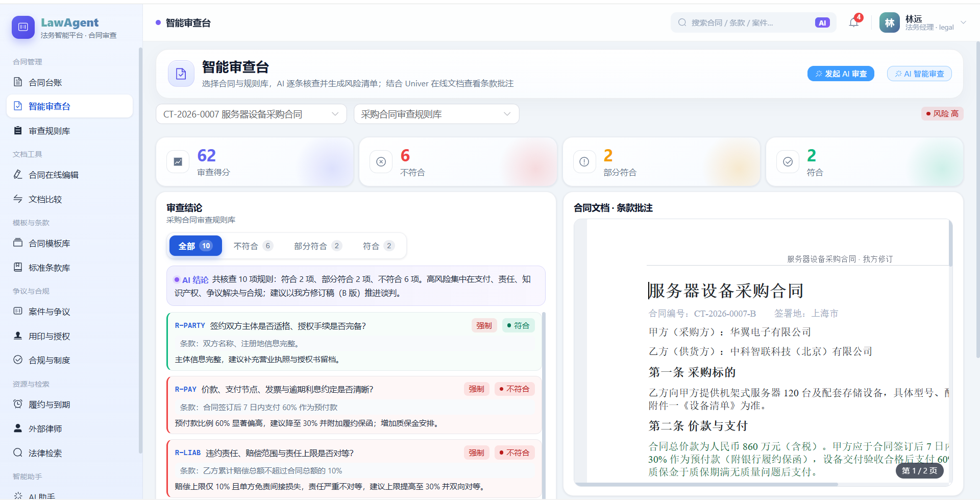980x500 pixels.
Task: Click the document icon beside 智能审查台 title
Action: pyautogui.click(x=181, y=74)
